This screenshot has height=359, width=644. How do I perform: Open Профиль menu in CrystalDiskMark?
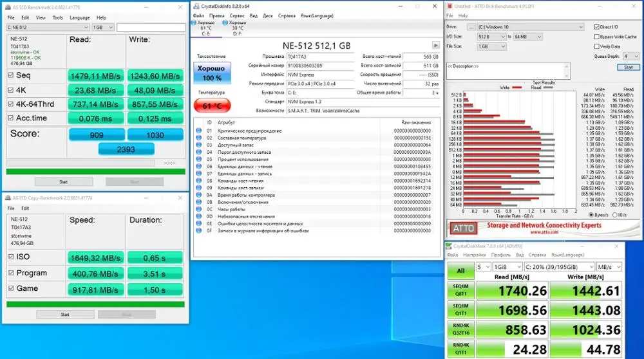(x=500, y=255)
